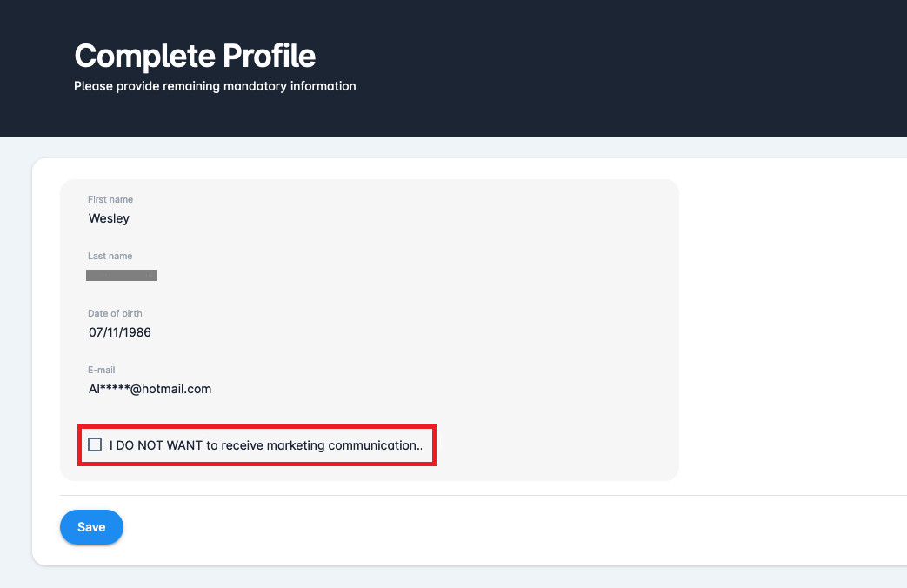Click the word 'Profile' in the heading
Viewport: 907px width, 588px height.
pos(270,57)
